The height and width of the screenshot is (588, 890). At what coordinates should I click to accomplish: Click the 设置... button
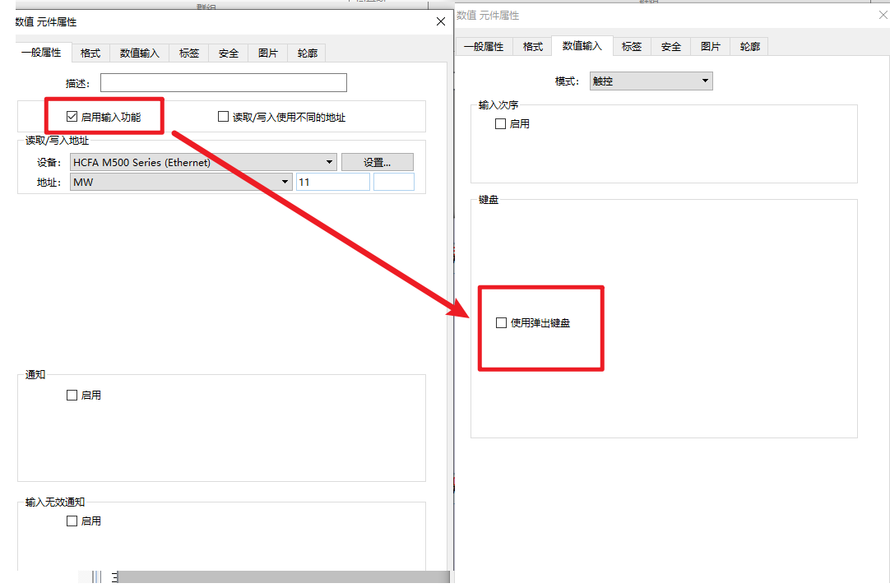point(377,162)
